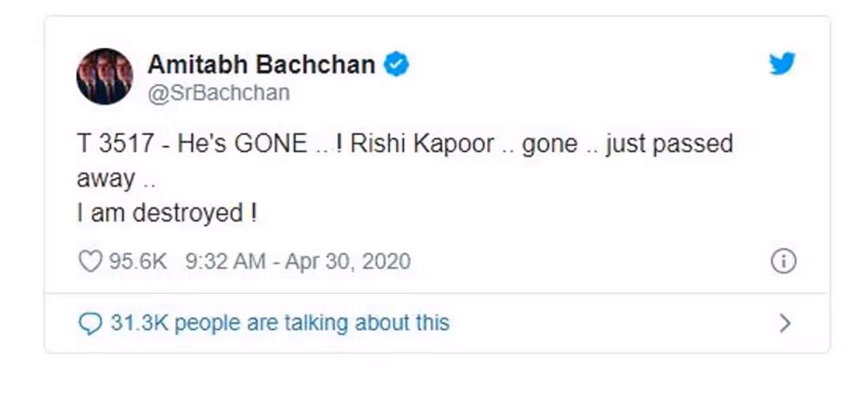The width and height of the screenshot is (868, 407).
Task: Open the Amitabh Bachchan display name
Action: tap(261, 65)
